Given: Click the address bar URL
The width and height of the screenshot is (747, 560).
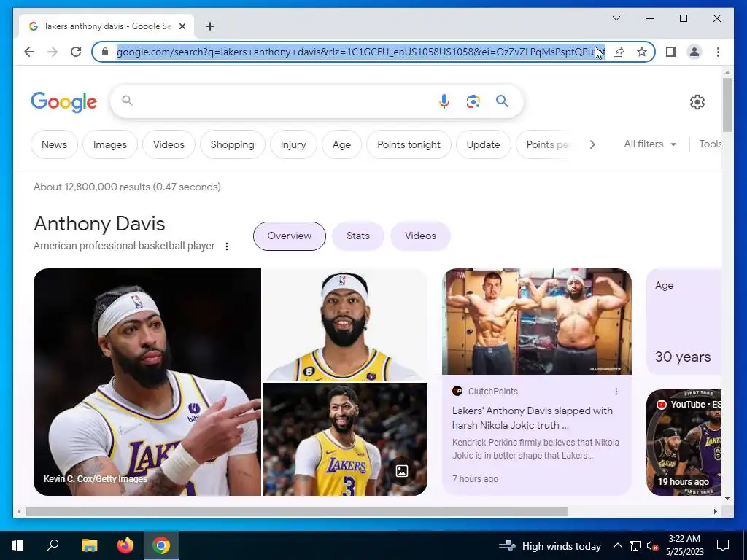Looking at the screenshot, I should coord(360,52).
